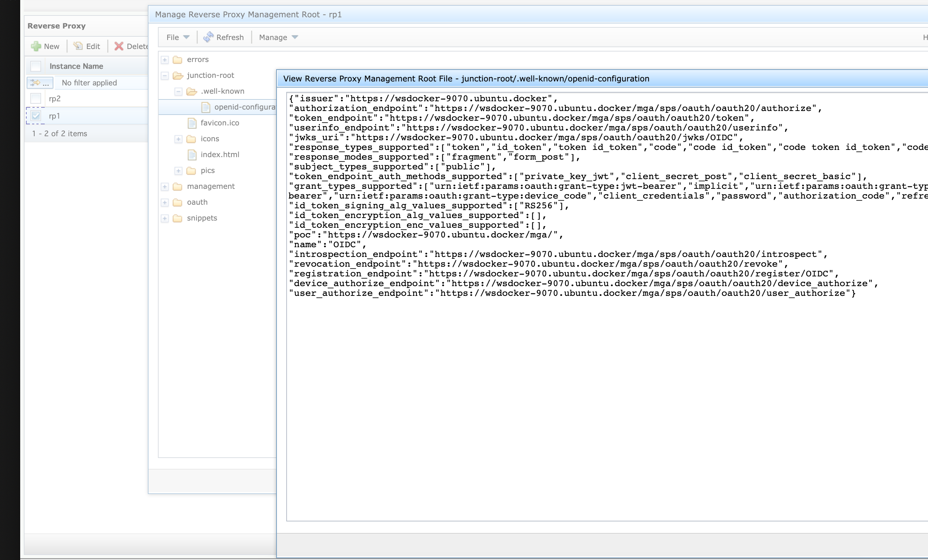This screenshot has height=560, width=928.
Task: Uncheck the rp1 instance checkbox
Action: [36, 116]
